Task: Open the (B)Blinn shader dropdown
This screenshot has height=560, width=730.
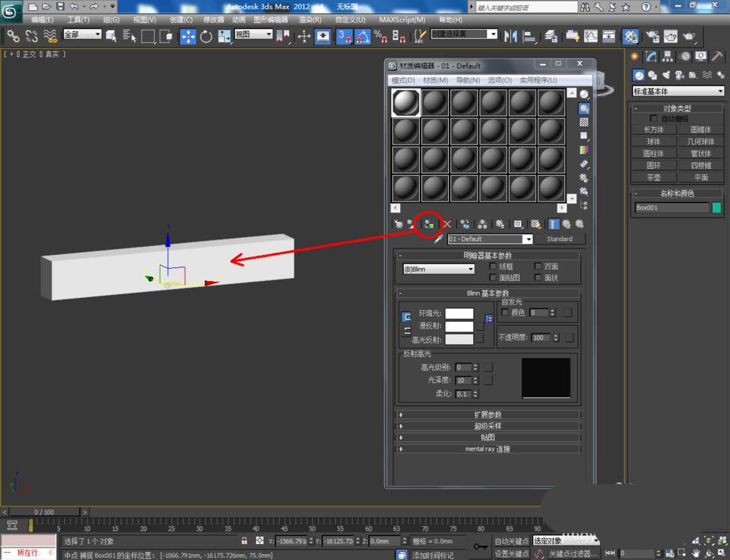Action: coord(439,269)
